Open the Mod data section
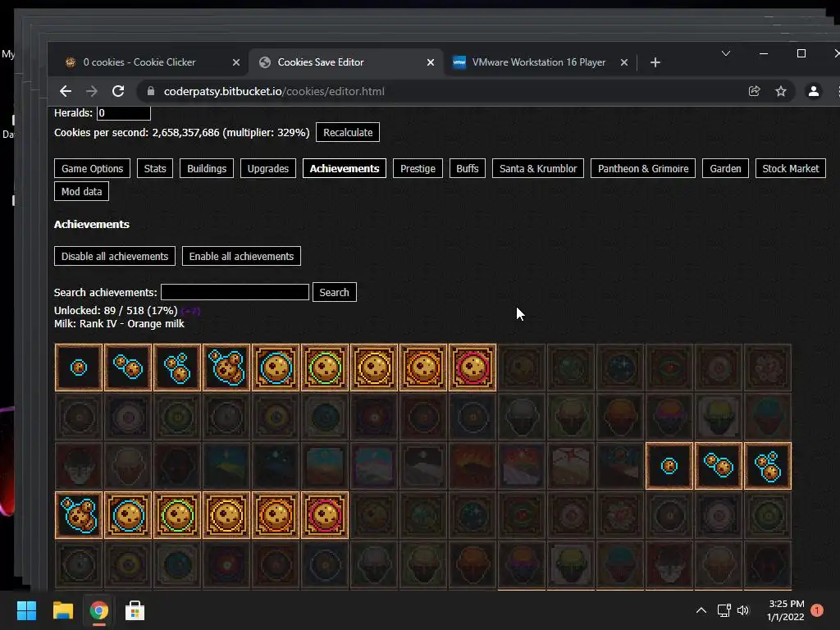This screenshot has height=630, width=840. click(x=81, y=191)
